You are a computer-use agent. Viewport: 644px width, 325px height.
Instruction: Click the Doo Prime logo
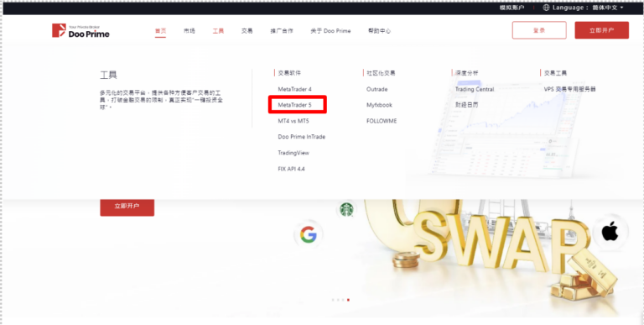click(x=80, y=30)
